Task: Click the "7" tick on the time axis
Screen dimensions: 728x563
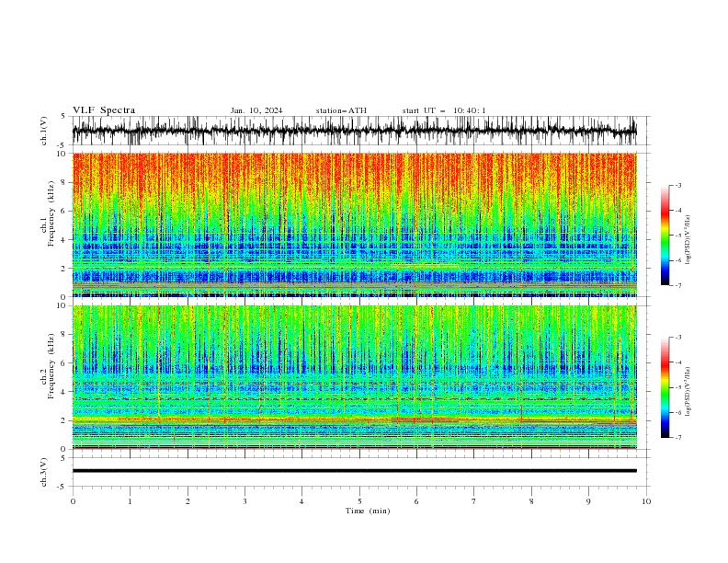Action: [474, 501]
